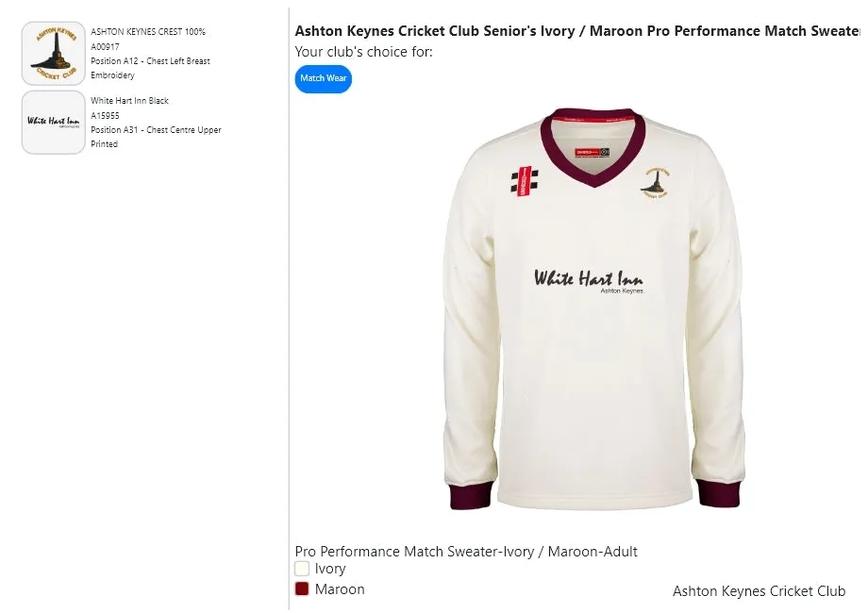The image size is (868, 613).
Task: Click the club crest on sweater chest
Action: (x=656, y=183)
